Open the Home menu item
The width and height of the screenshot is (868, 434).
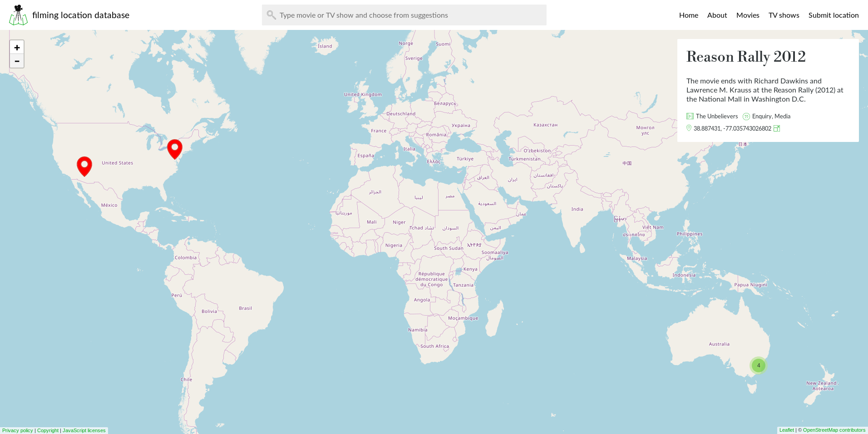pos(688,15)
